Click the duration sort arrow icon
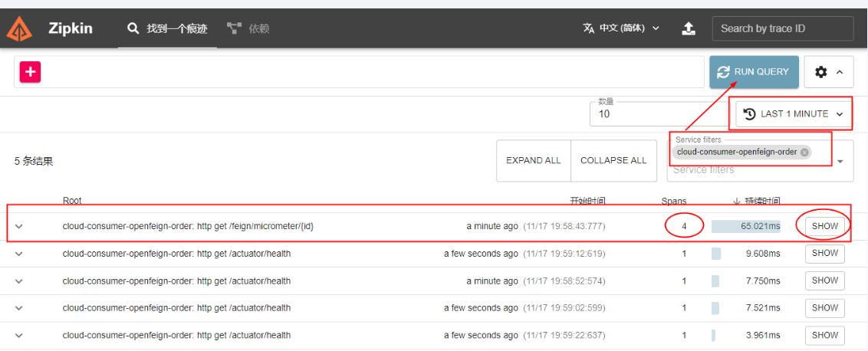Viewport: 868px width, 351px height. (x=737, y=201)
